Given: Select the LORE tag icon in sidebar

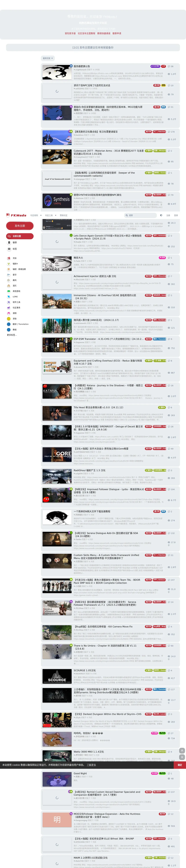Looking at the screenshot, I should click(9, 297).
